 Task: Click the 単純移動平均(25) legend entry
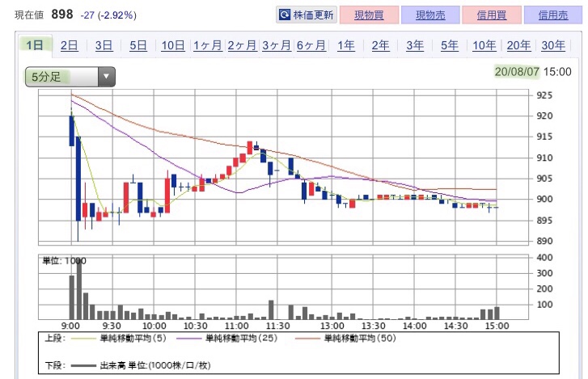tap(242, 338)
